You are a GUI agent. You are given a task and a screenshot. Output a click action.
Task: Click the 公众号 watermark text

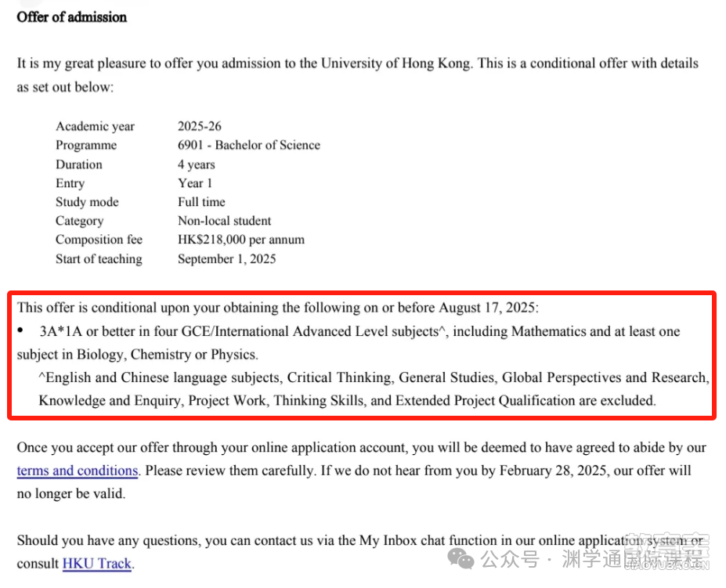pos(510,559)
